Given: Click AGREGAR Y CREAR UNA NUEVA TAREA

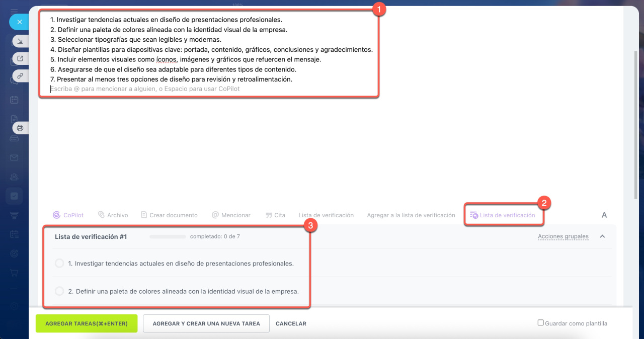Looking at the screenshot, I should point(206,323).
